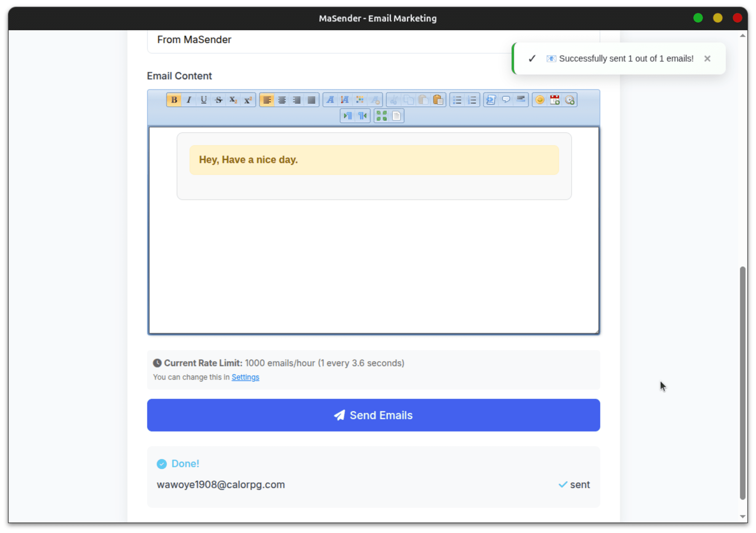Click the editor resize grip corner
This screenshot has width=756, height=533.
point(597,332)
